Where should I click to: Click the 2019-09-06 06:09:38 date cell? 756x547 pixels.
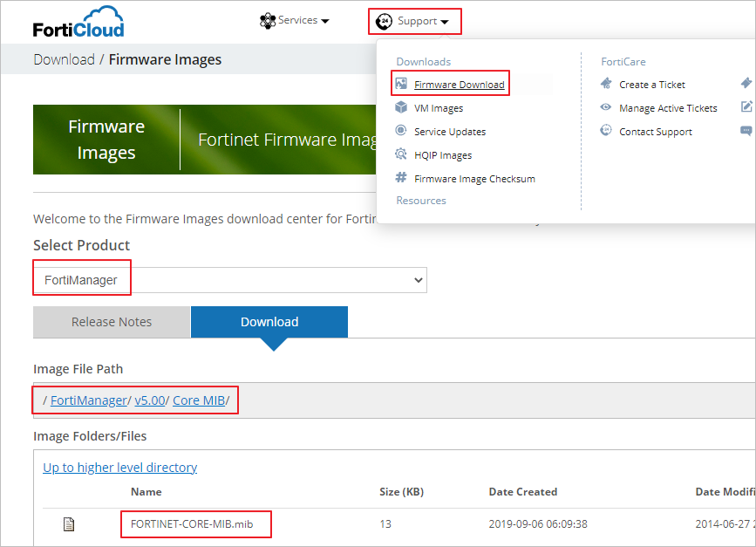[x=538, y=524]
